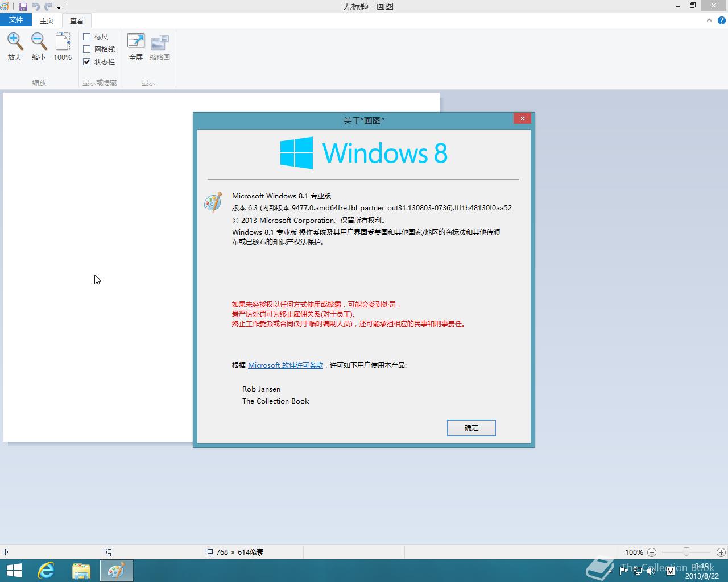
Task: Toggle the 标尺 (rulers) checkbox
Action: (87, 36)
